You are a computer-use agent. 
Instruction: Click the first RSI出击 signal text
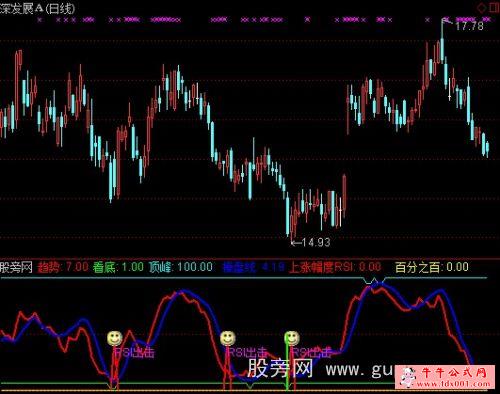point(135,353)
